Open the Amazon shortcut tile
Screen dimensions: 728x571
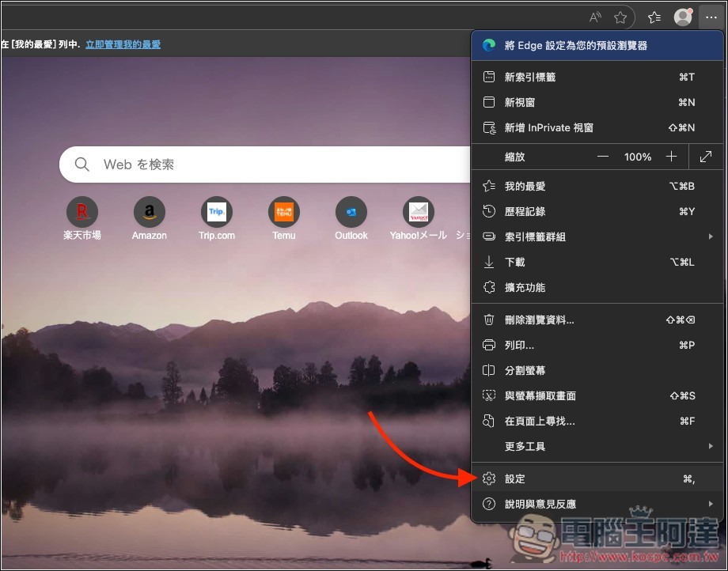click(x=150, y=218)
